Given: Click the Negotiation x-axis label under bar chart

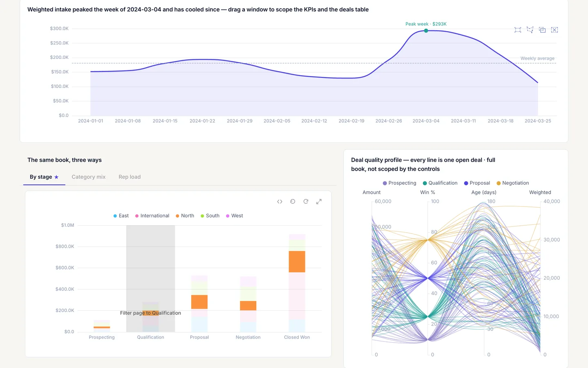Looking at the screenshot, I should point(248,337).
